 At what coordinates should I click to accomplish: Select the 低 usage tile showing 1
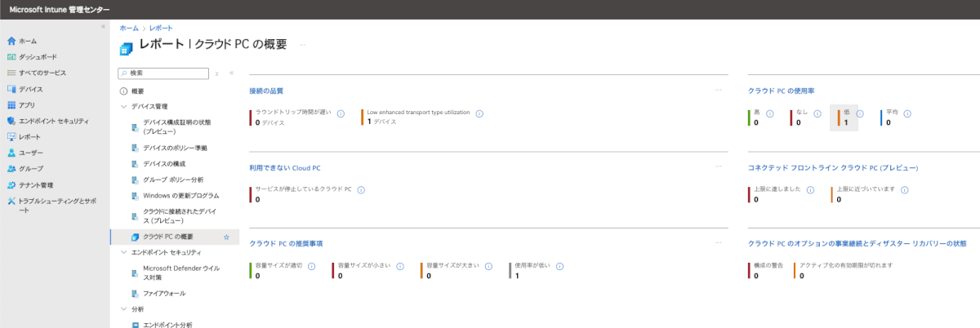[x=844, y=117]
